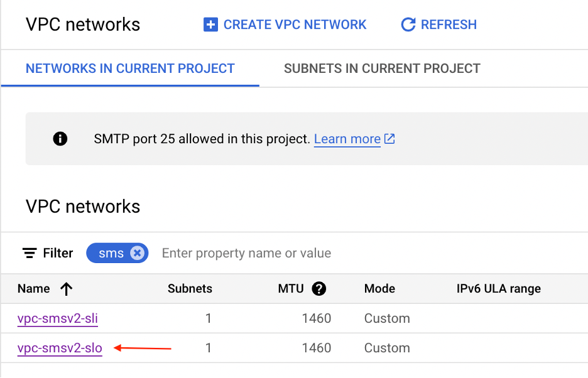Open the vpc-smsv2-sli network
This screenshot has width=588, height=378.
pos(58,318)
